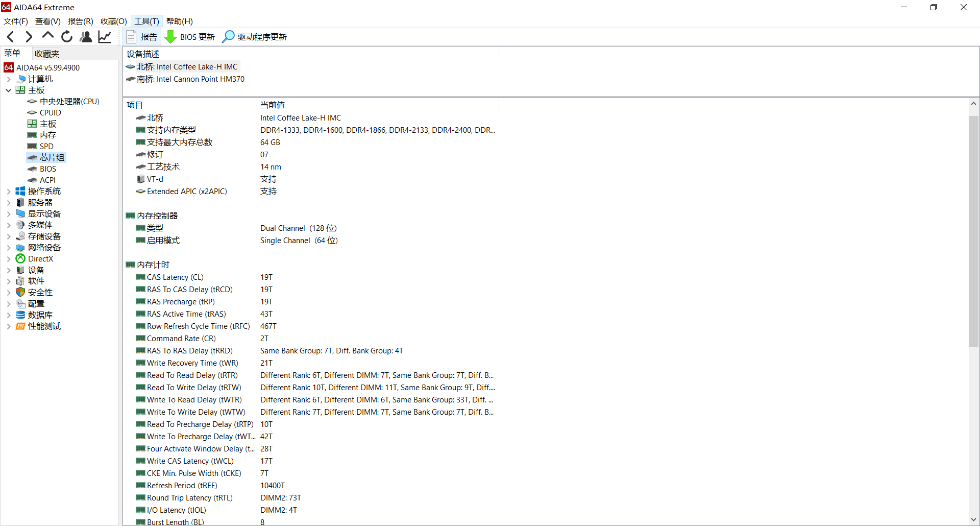Select the 内存控制器 group header
The image size is (980, 526).
(152, 216)
